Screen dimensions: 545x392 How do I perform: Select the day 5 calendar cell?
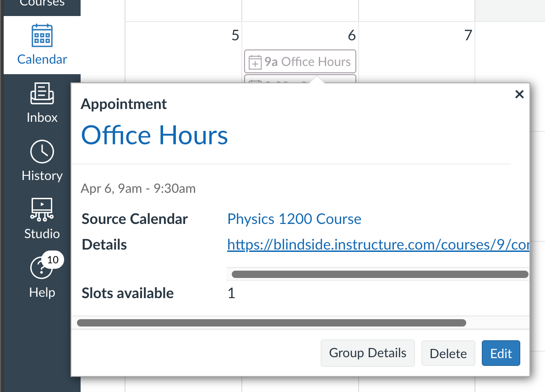tap(184, 52)
